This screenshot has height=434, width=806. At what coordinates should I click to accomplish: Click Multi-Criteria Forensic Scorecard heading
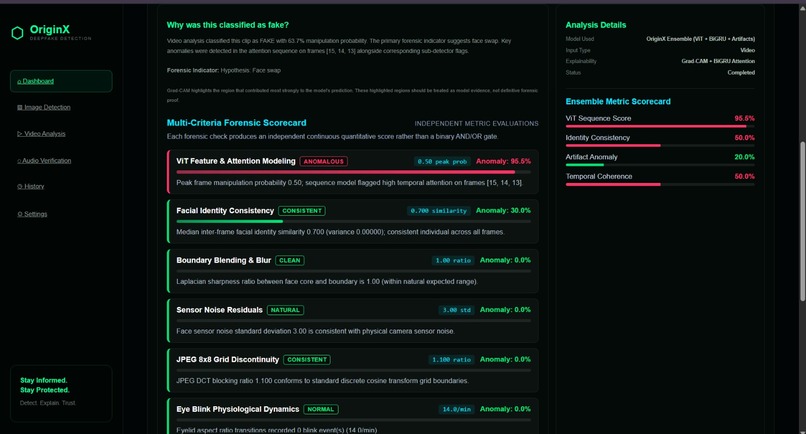point(236,123)
